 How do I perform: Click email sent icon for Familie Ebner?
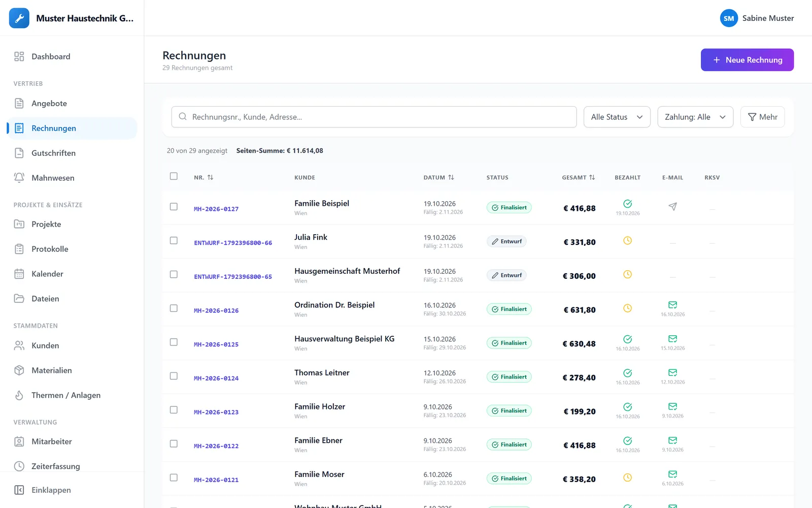(672, 440)
